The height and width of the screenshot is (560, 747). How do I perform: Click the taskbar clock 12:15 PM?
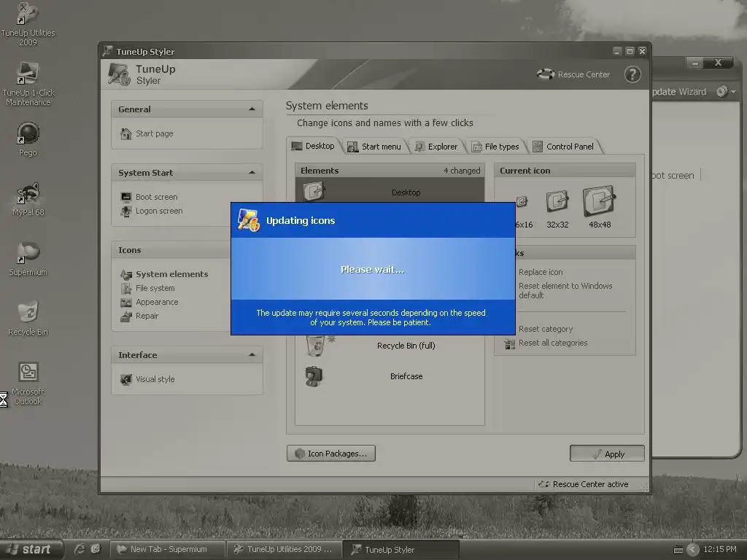[x=719, y=549]
